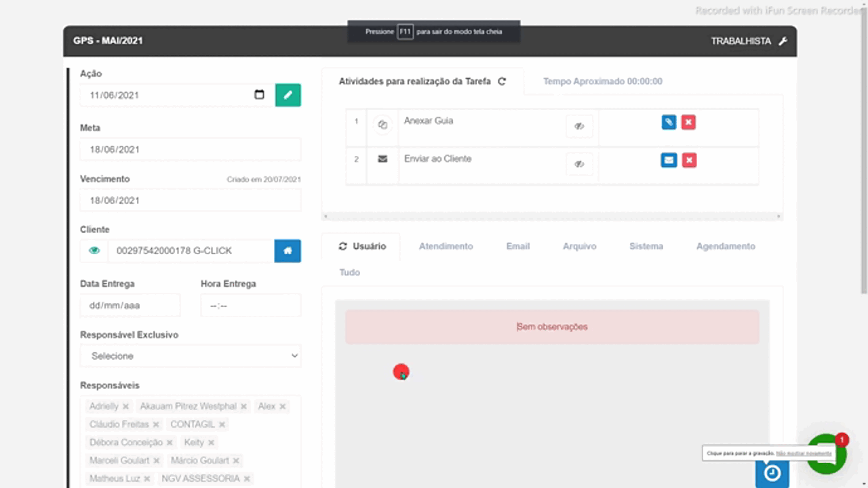Expand the Responsável Exclusivo dropdown

point(191,356)
